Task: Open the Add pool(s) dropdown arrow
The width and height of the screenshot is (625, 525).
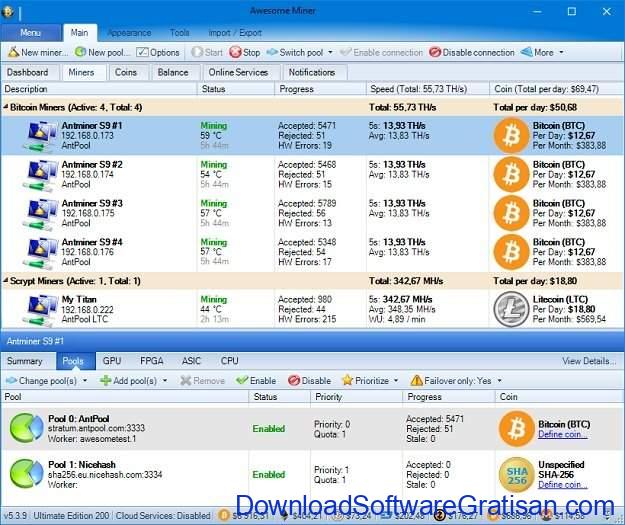Action: [165, 381]
